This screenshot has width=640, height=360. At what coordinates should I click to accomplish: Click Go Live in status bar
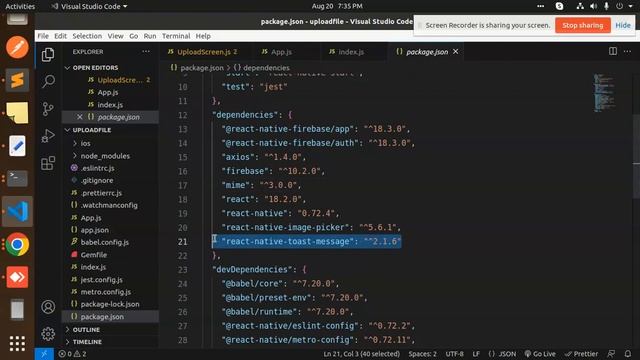click(540, 354)
